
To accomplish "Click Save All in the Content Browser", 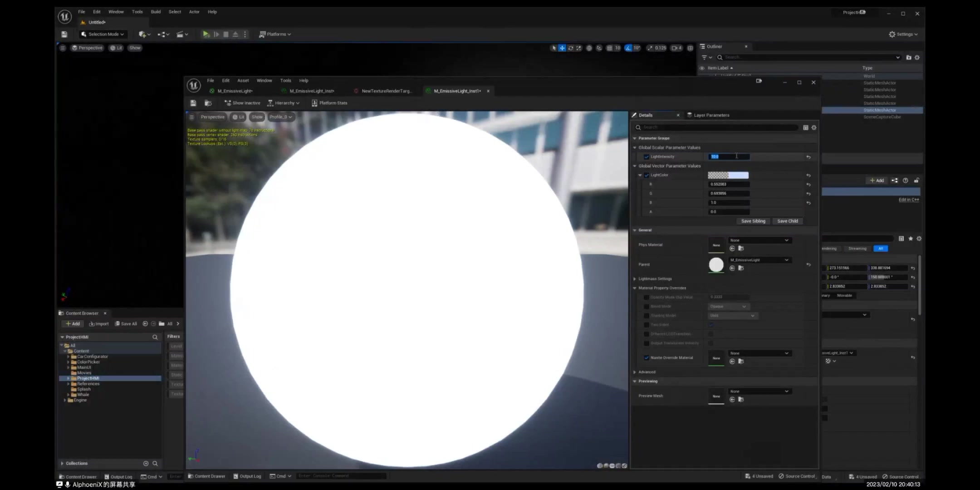I will (126, 324).
